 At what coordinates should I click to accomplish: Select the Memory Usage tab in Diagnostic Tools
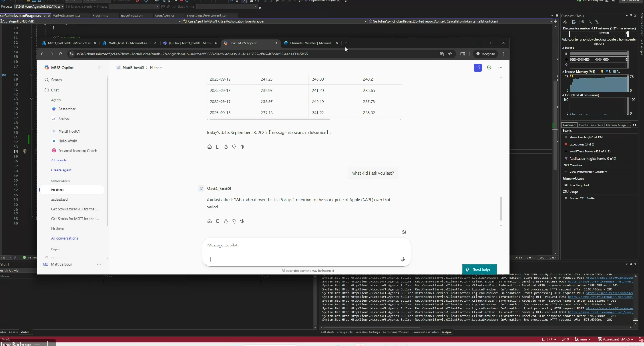click(x=616, y=125)
